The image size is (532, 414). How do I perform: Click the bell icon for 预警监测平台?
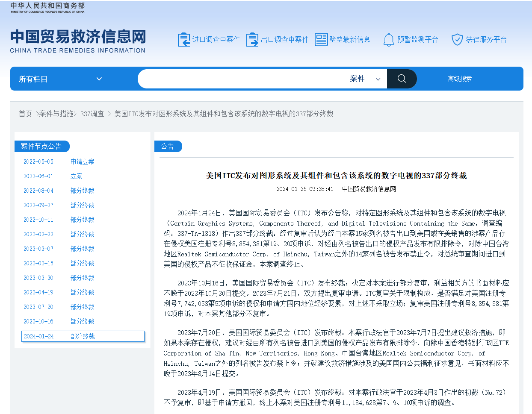pyautogui.click(x=389, y=40)
